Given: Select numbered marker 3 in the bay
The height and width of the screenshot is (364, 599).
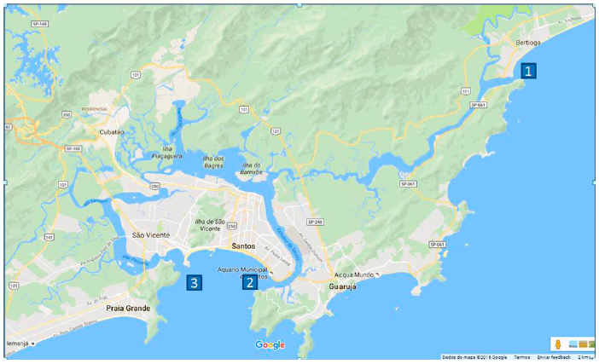Looking at the screenshot, I should [x=194, y=283].
